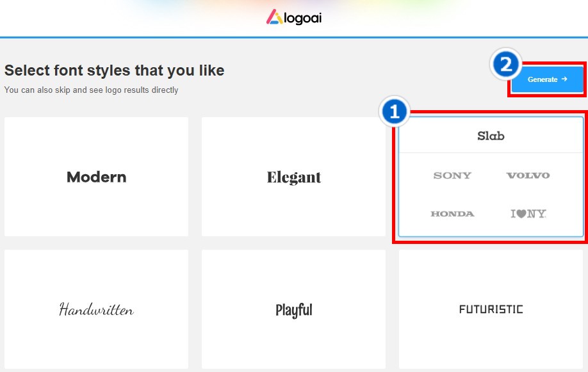The height and width of the screenshot is (372, 588).
Task: Click the HONDA sample logo
Action: tap(452, 214)
